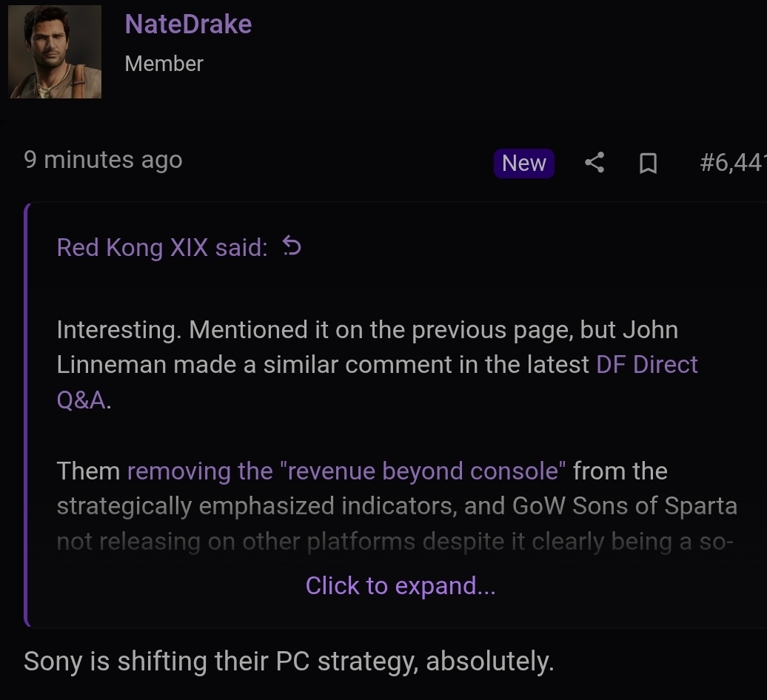Expand the quote with Click to expand
The width and height of the screenshot is (767, 700).
pos(401,585)
